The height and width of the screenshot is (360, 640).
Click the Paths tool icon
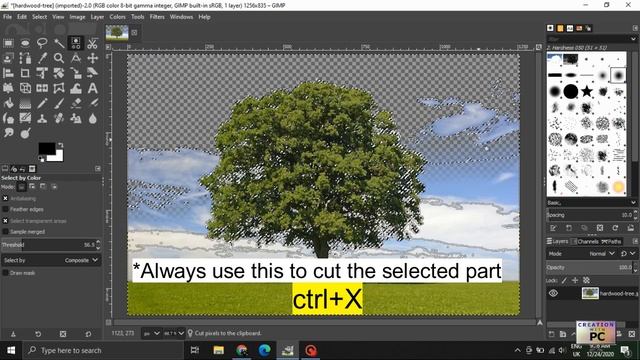point(25,58)
